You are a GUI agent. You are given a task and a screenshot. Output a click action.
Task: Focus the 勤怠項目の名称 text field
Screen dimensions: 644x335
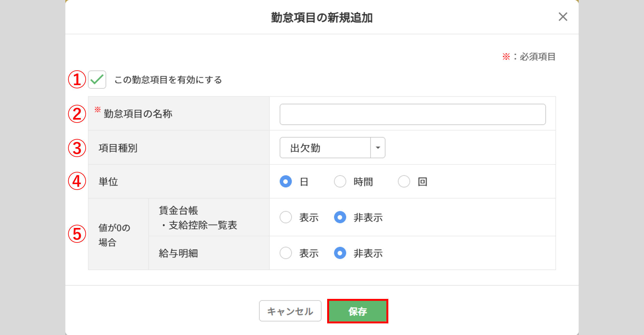(x=412, y=114)
